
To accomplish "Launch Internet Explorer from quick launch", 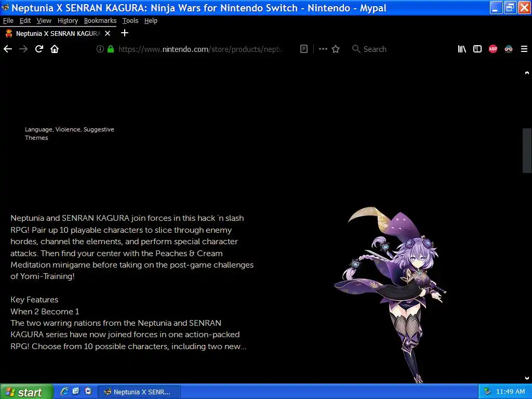I will 64,392.
